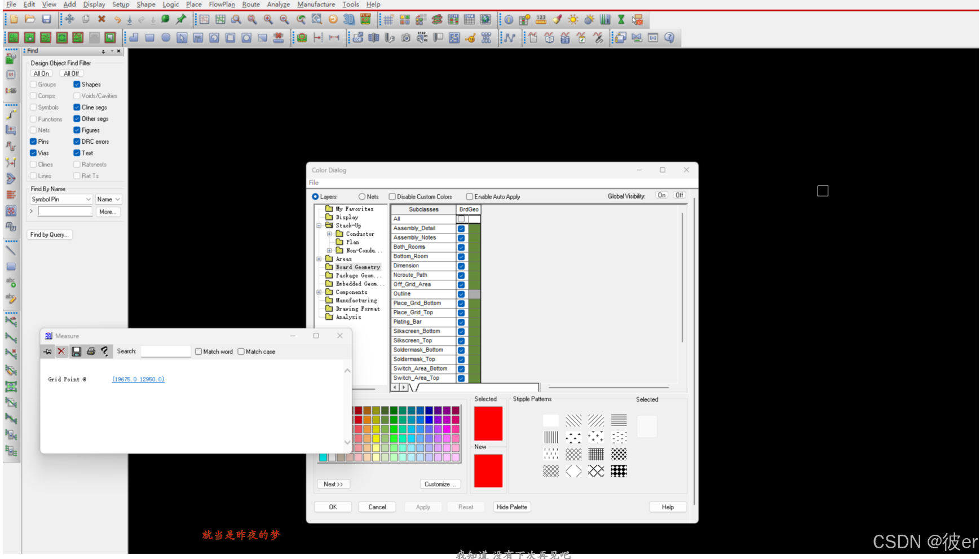Select the Board Geometry folder in tree
This screenshot has height=559, width=980.
click(357, 267)
